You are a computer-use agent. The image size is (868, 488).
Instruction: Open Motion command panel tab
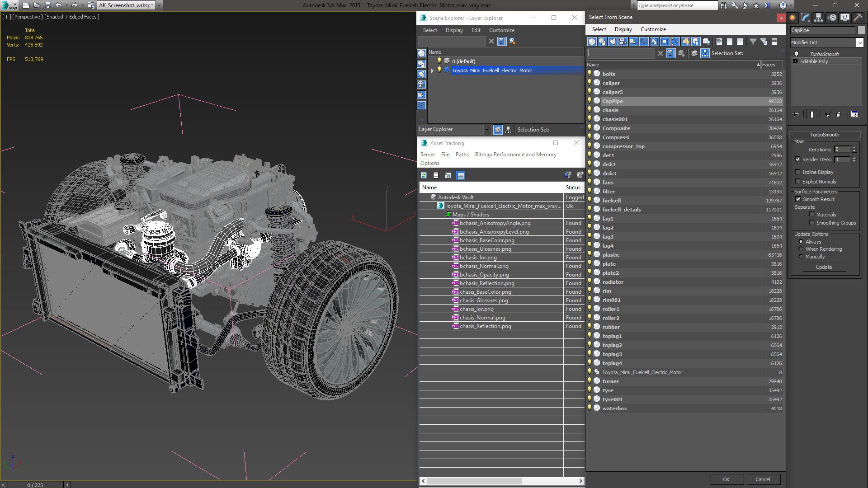point(832,18)
